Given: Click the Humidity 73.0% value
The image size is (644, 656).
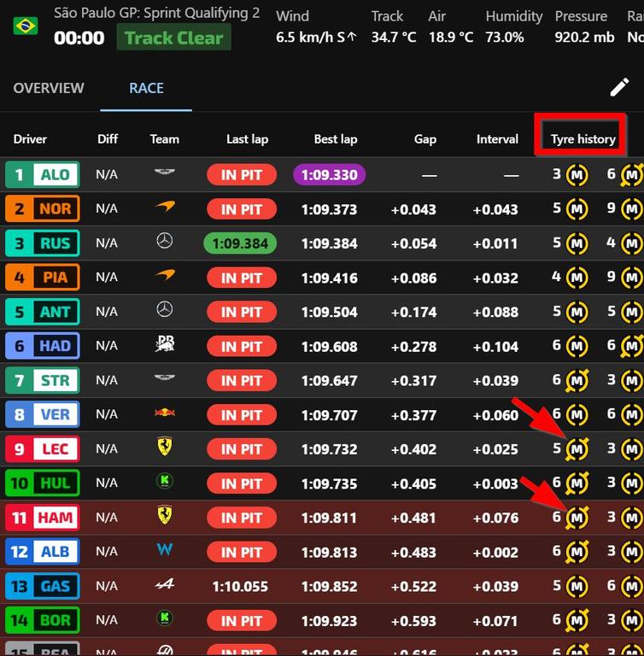Looking at the screenshot, I should tap(505, 38).
